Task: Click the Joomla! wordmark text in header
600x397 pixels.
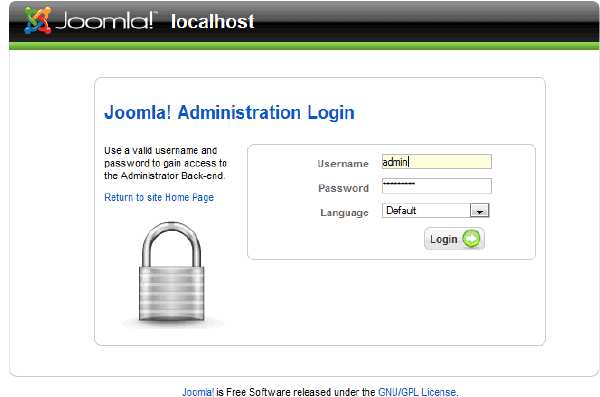Action: (x=106, y=21)
